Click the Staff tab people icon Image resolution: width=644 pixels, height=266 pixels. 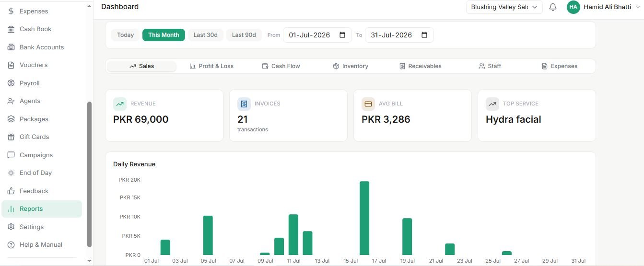[x=482, y=66]
